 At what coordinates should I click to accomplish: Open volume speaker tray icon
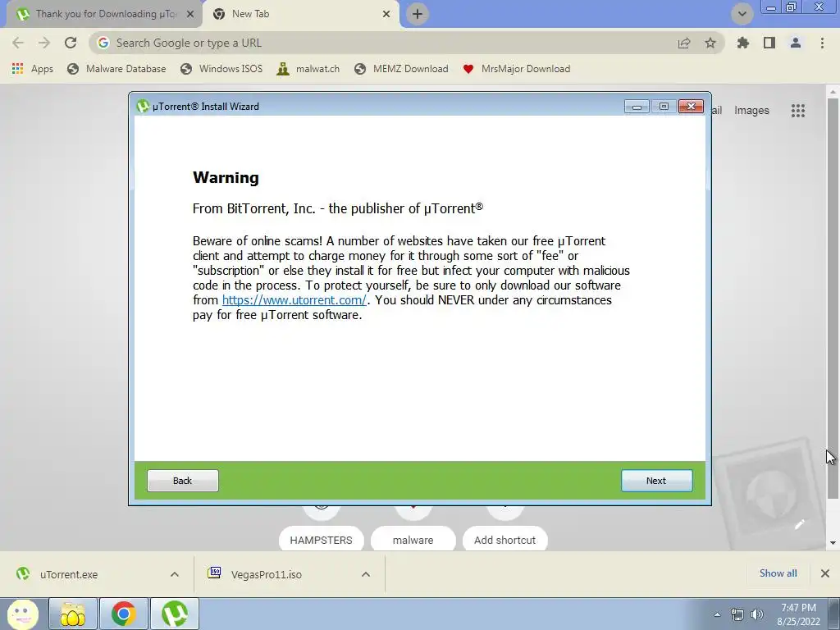tap(757, 614)
